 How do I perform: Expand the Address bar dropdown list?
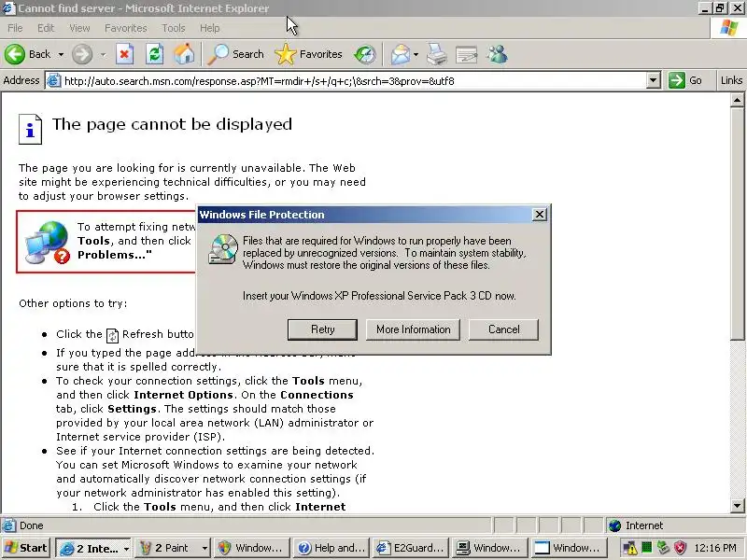pyautogui.click(x=654, y=80)
